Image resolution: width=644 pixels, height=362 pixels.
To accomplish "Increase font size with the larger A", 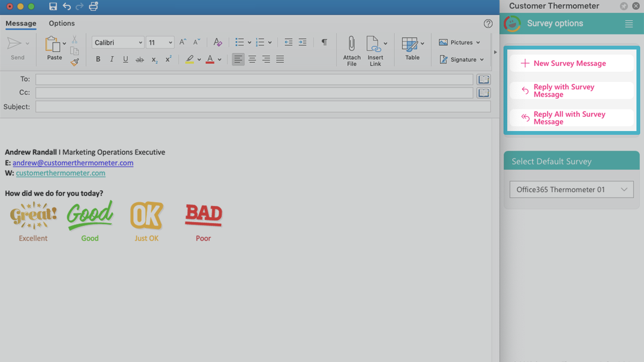I will (183, 42).
